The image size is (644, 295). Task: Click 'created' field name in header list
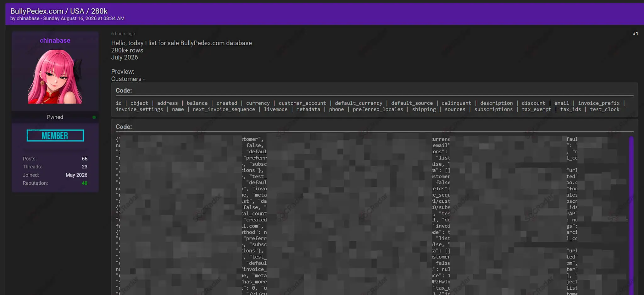(x=227, y=103)
